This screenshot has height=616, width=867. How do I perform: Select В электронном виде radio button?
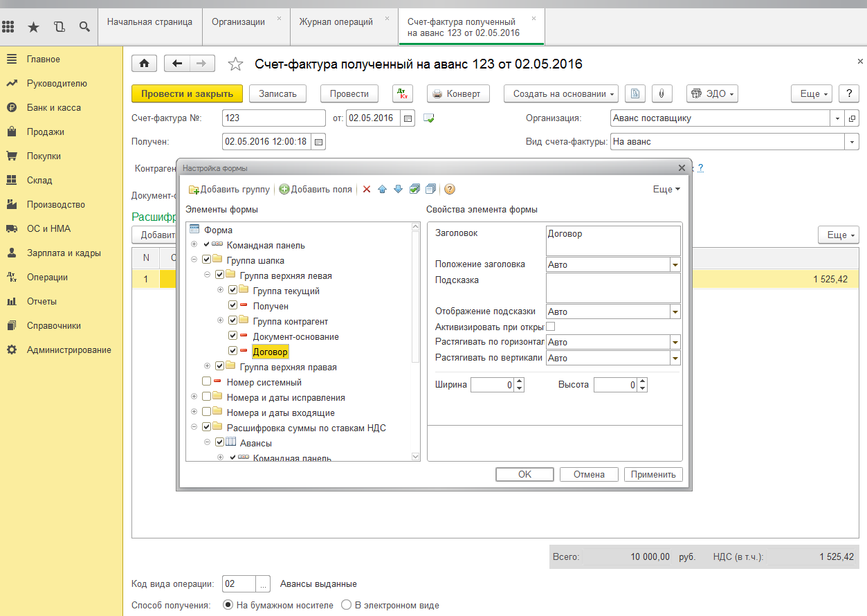(x=347, y=605)
